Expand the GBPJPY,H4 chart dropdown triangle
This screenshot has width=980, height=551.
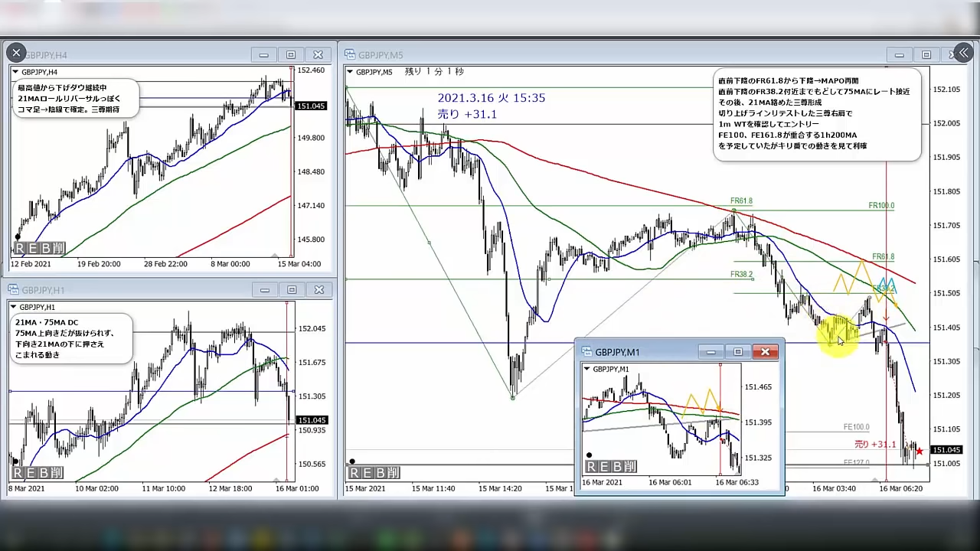pos(15,72)
